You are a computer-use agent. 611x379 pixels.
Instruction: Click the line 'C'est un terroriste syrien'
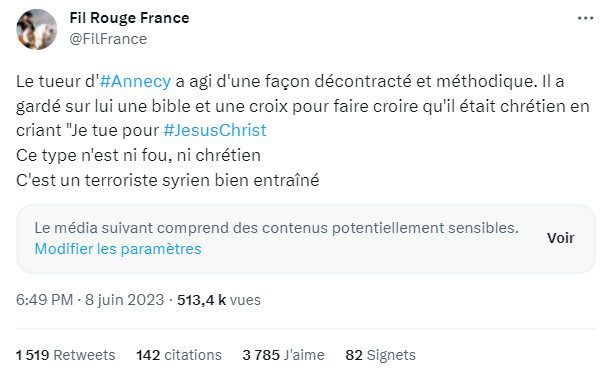coord(168,180)
